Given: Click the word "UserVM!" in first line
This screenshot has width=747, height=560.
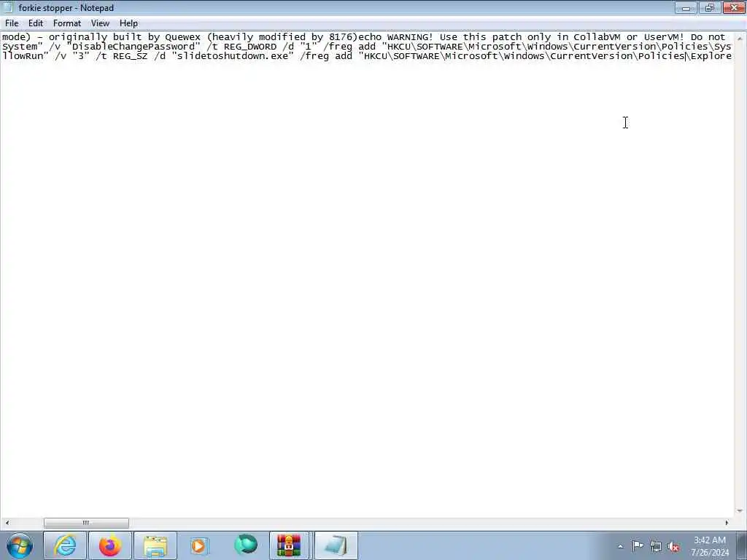Looking at the screenshot, I should tap(664, 37).
